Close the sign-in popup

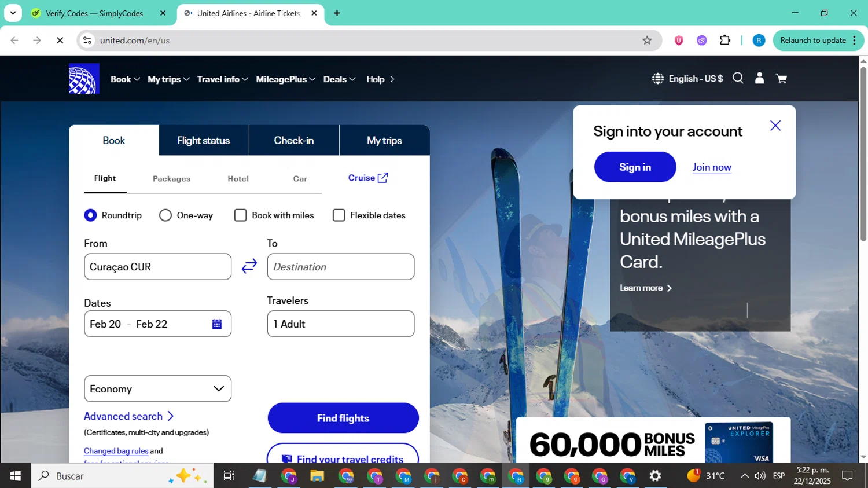[x=775, y=126]
